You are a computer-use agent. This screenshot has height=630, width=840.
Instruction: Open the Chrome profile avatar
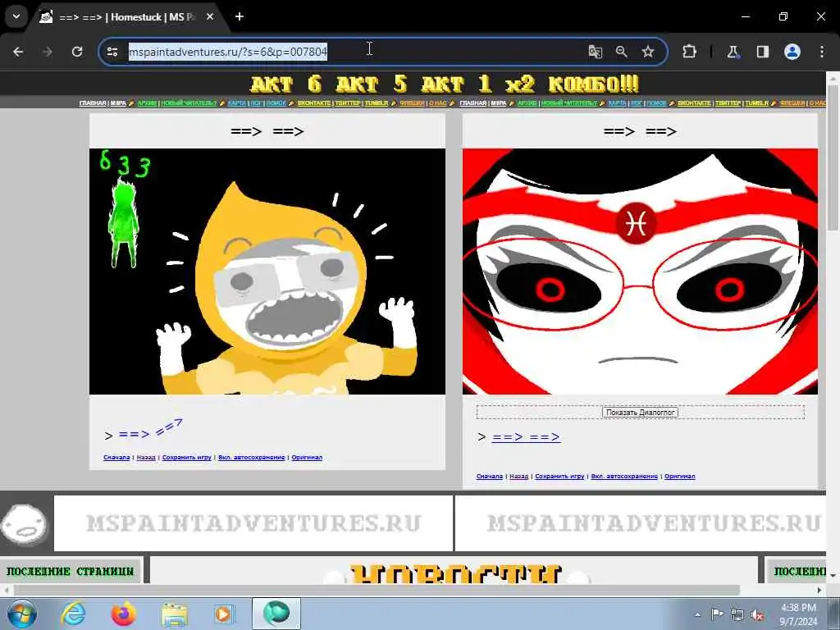pos(792,52)
